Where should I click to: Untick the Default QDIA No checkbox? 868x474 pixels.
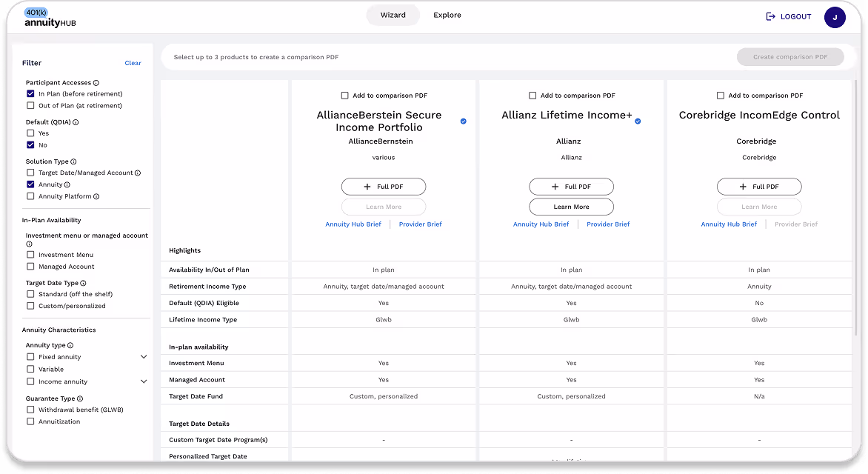(x=30, y=144)
